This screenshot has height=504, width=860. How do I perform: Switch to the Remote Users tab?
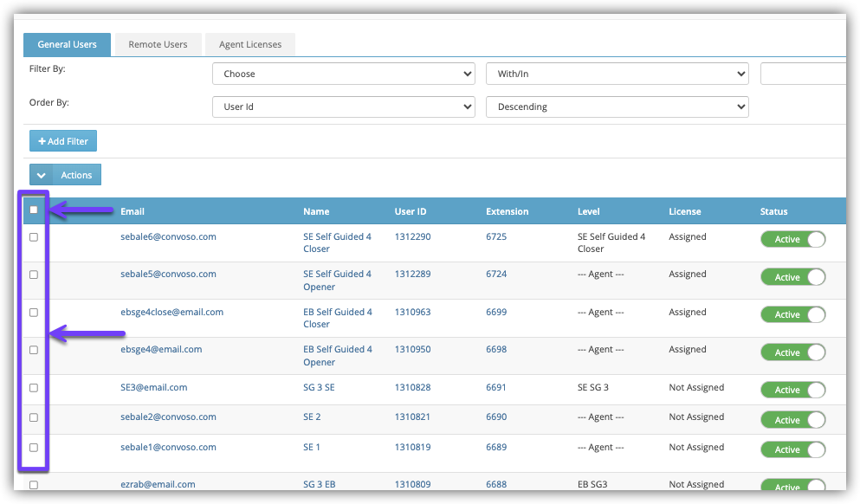[x=158, y=44]
